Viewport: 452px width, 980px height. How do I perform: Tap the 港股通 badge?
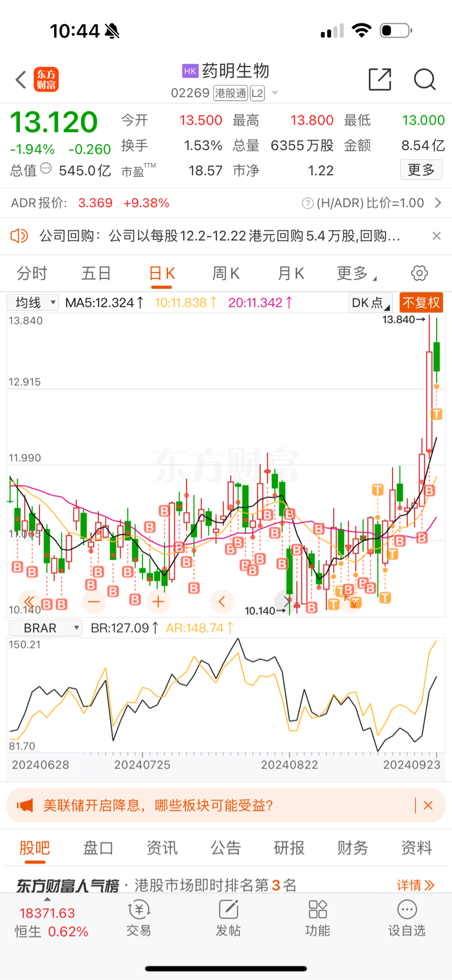[x=230, y=93]
